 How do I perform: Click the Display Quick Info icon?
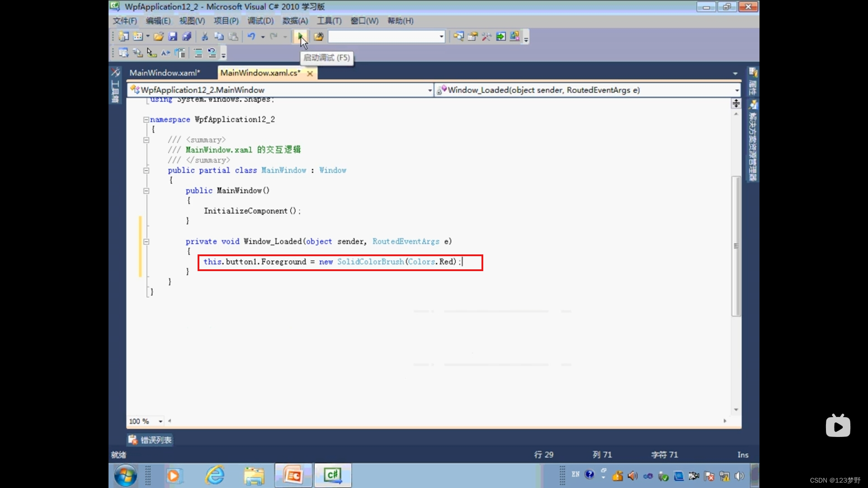(x=151, y=53)
